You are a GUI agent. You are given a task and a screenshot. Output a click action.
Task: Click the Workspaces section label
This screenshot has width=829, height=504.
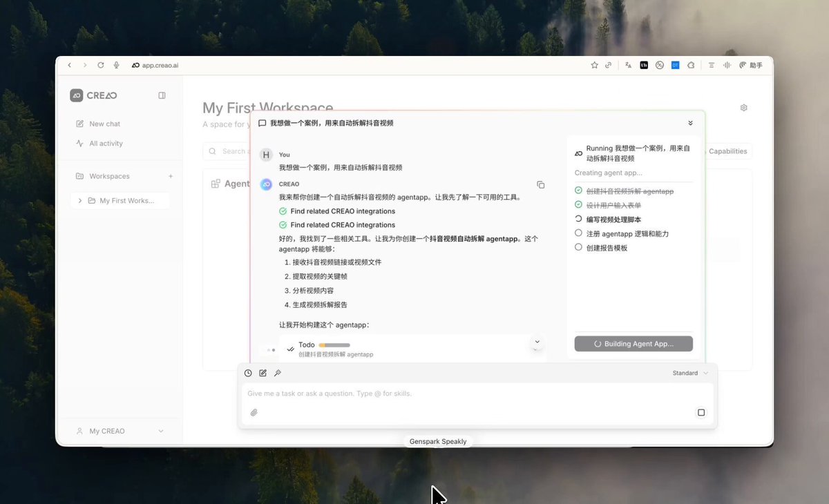point(109,176)
